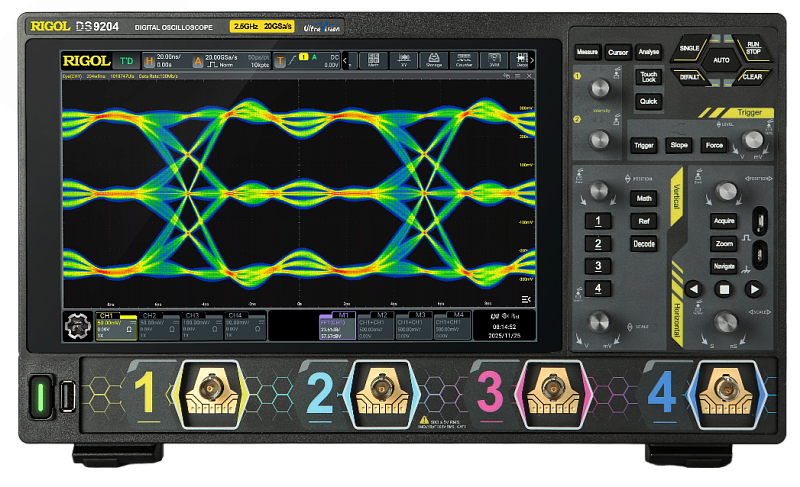Toggle the green power button
Image resolution: width=800 pixels, height=487 pixels.
[41, 396]
